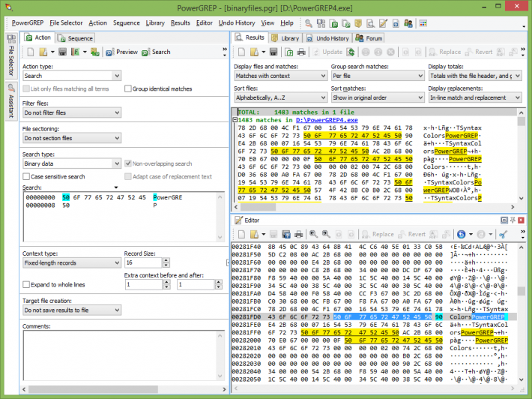Viewport: 532px width, 399px height.
Task: Click the green refresh results icon
Action: click(351, 52)
